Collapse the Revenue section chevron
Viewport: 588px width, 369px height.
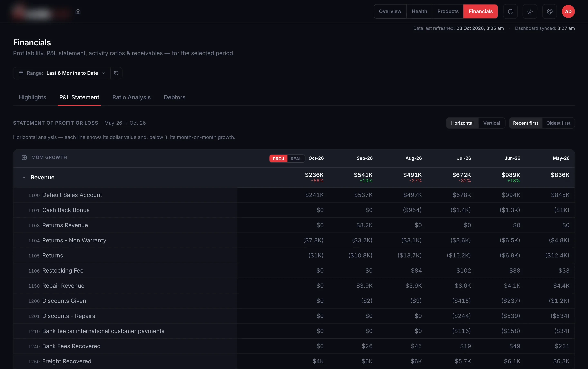(x=24, y=178)
